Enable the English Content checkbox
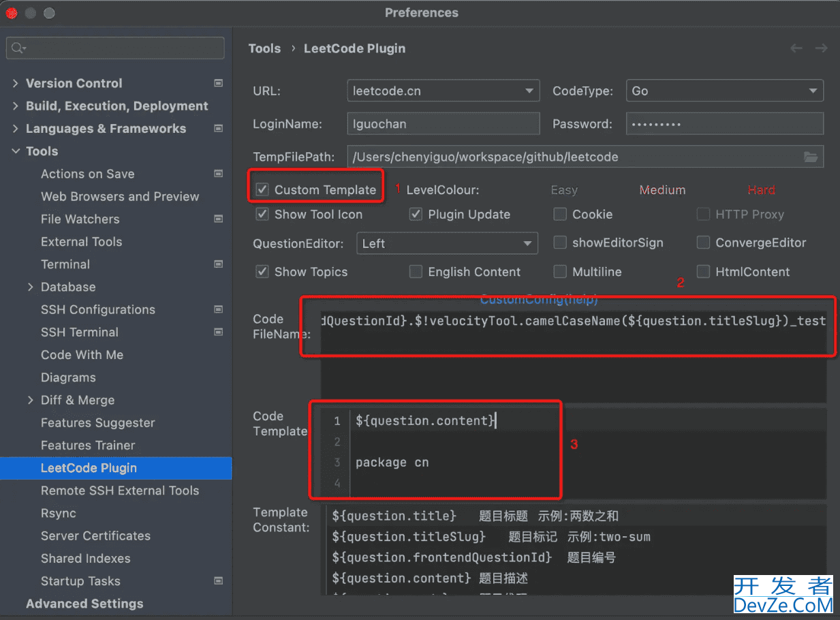Screen dimensions: 840x620 point(416,272)
